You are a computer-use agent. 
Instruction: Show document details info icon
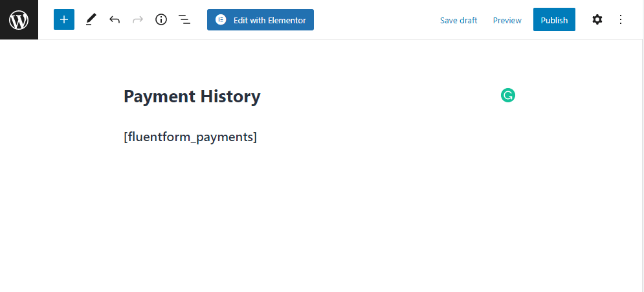161,20
